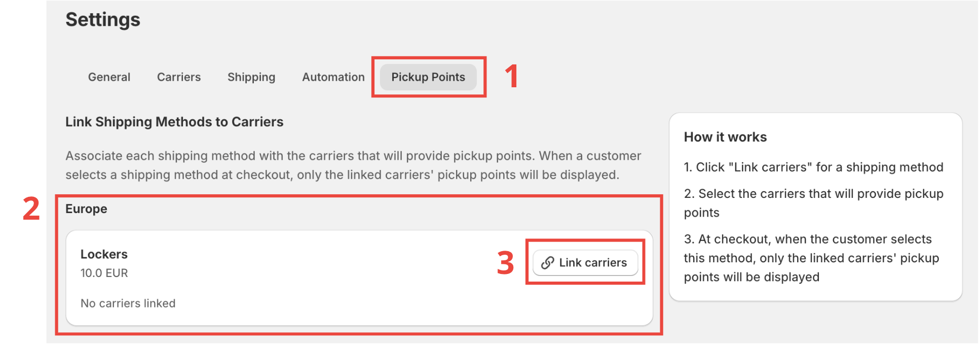Switch to the Pickup Points tab

point(427,77)
